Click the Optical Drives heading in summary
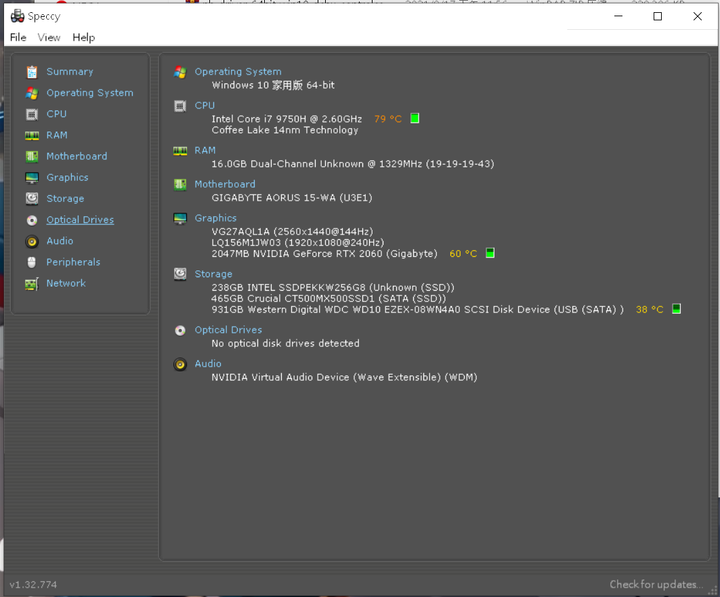The height and width of the screenshot is (597, 720). 228,330
